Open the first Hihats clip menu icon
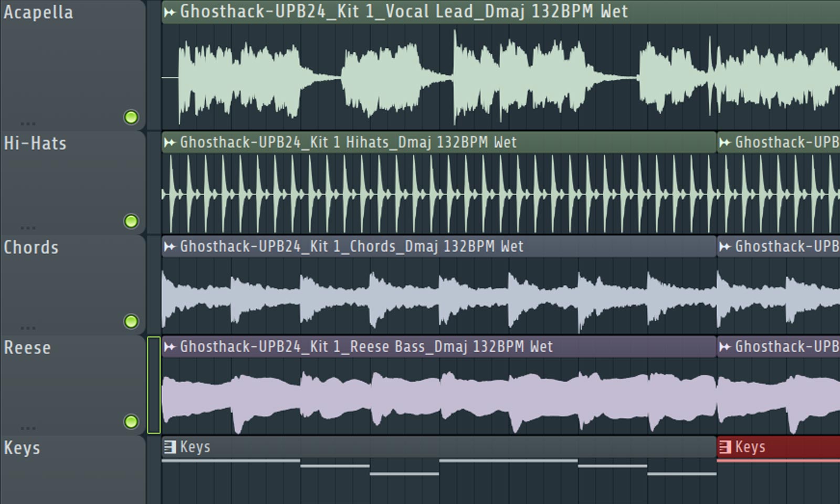 170,142
